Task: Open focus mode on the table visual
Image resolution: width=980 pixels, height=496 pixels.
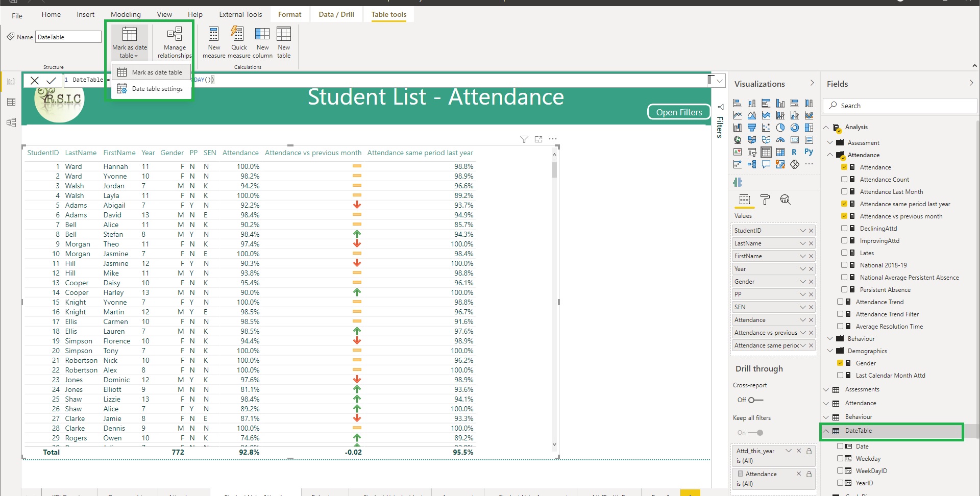Action: [538, 139]
